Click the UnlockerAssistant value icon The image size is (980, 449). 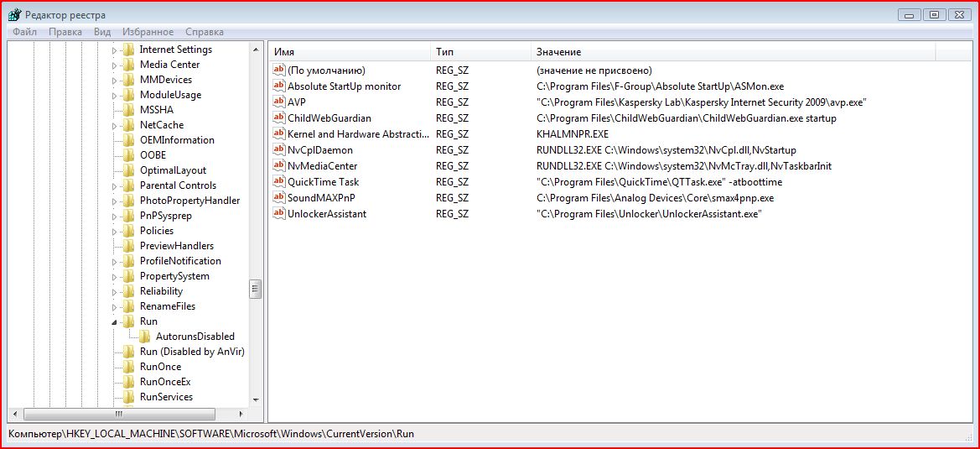[x=279, y=213]
